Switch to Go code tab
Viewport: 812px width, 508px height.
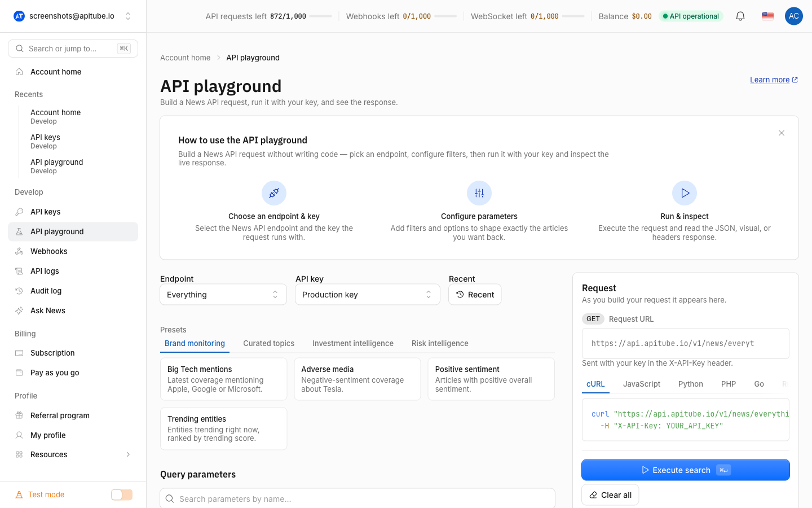(x=759, y=384)
